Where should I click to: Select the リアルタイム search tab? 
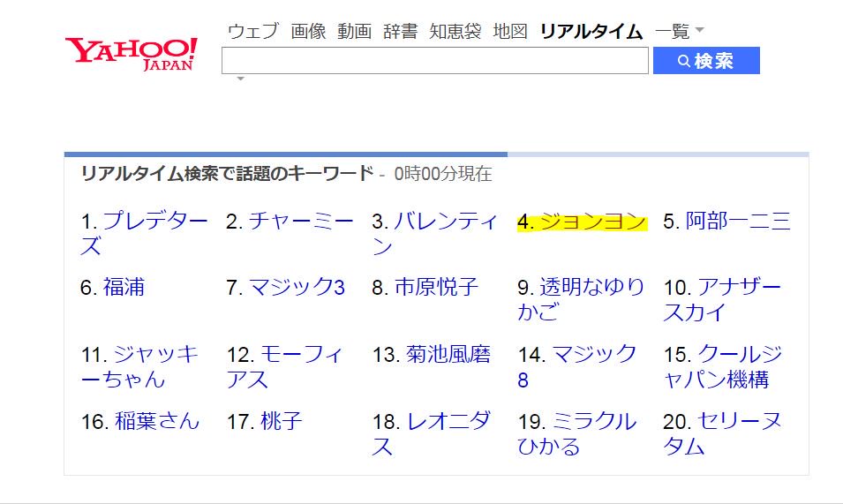click(591, 31)
